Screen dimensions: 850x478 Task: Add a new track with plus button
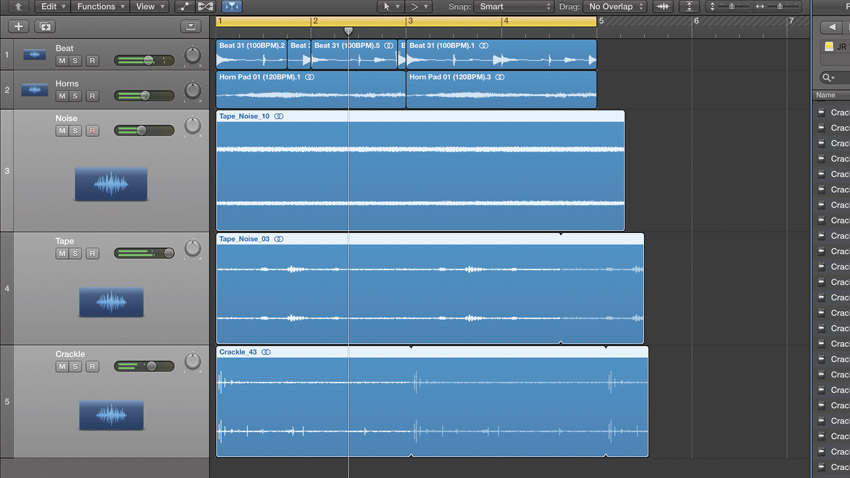18,26
